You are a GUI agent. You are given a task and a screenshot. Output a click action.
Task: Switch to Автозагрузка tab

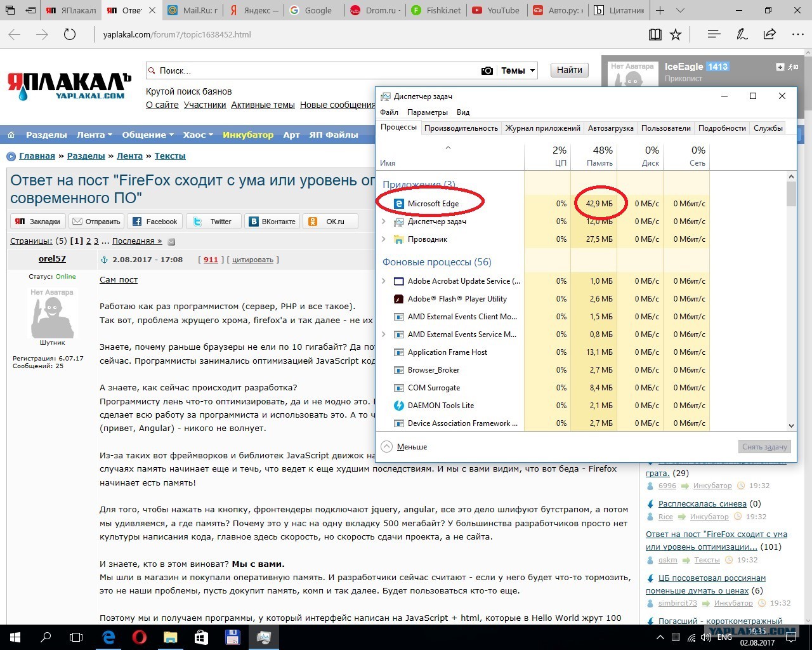coord(611,128)
